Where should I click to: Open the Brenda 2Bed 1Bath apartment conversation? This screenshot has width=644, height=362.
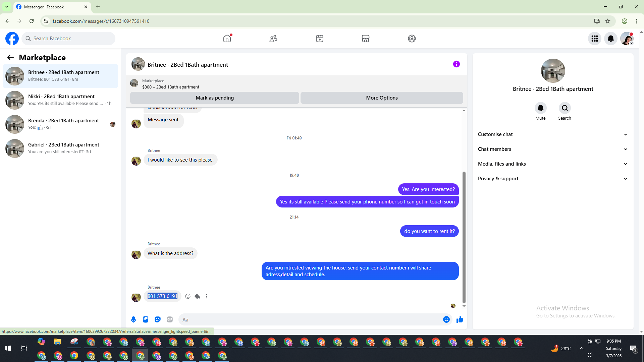pos(60,124)
